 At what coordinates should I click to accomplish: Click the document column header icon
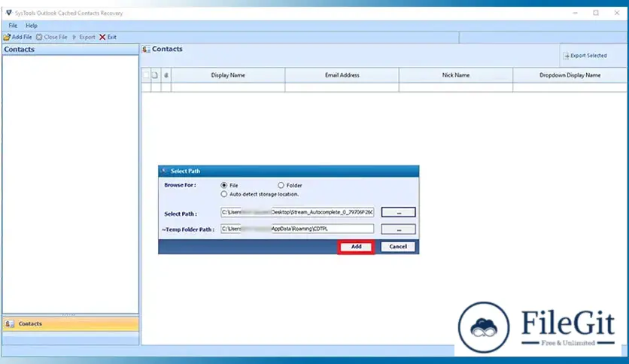[x=155, y=75]
